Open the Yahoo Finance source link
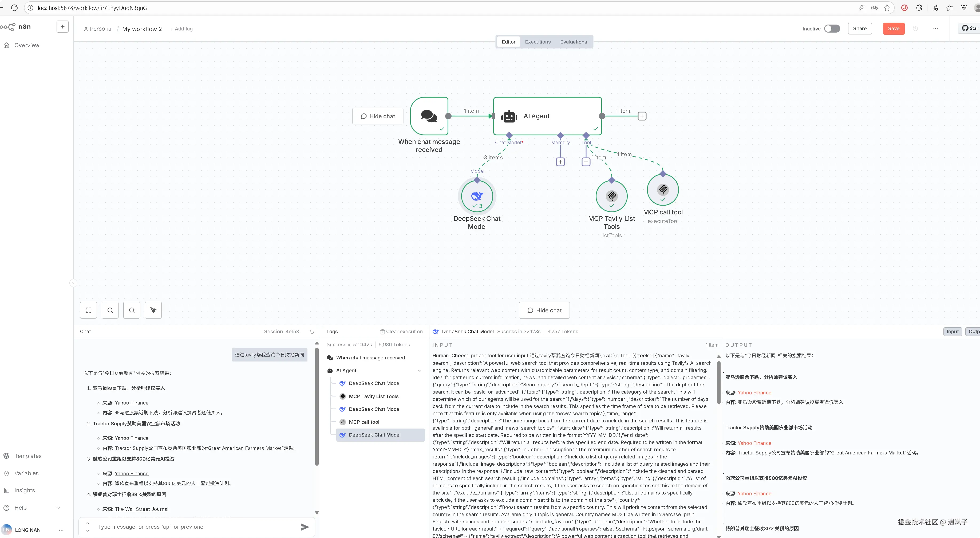 131,403
